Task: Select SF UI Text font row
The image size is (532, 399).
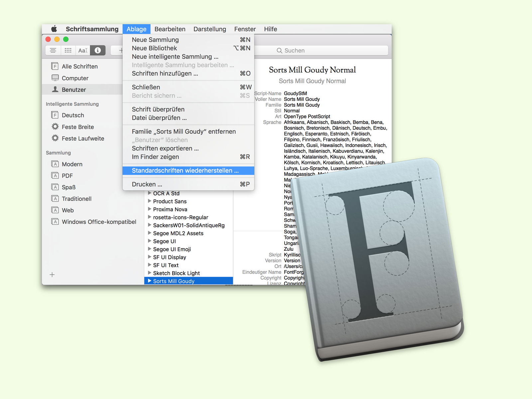Action: pyautogui.click(x=189, y=265)
